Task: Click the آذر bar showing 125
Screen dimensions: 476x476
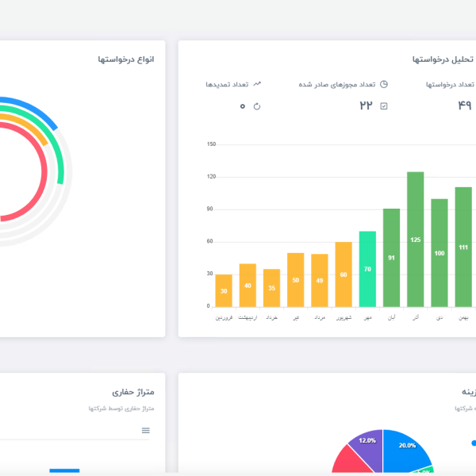Action: pyautogui.click(x=416, y=239)
